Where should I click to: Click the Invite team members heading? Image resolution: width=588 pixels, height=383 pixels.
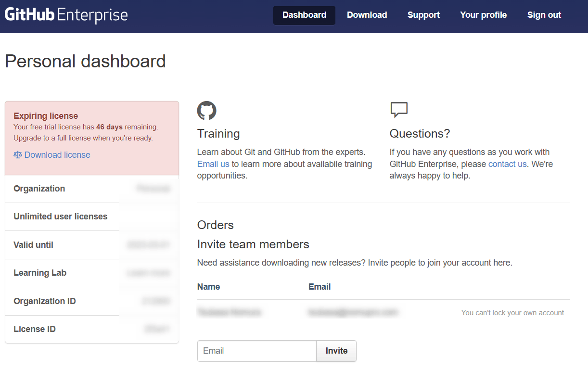click(x=253, y=244)
